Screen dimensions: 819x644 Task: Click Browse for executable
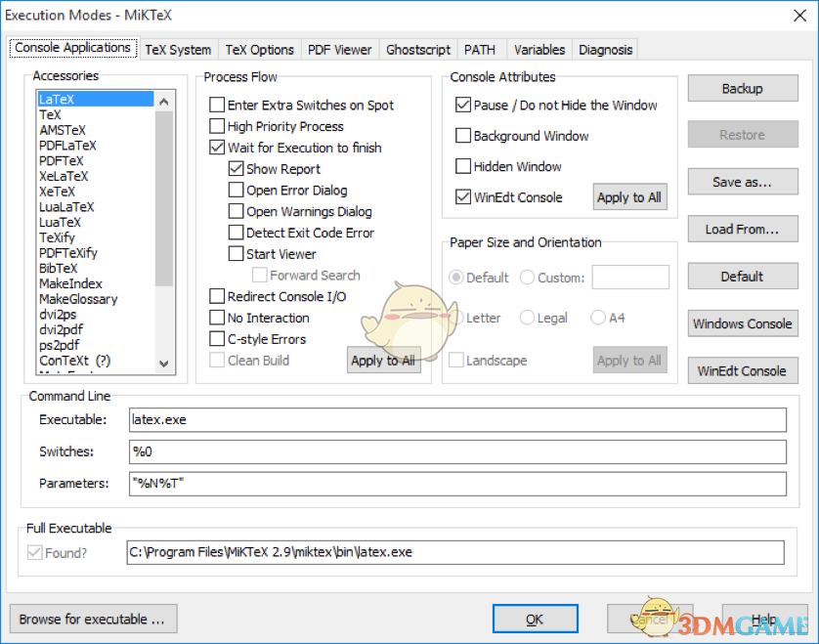(x=93, y=619)
